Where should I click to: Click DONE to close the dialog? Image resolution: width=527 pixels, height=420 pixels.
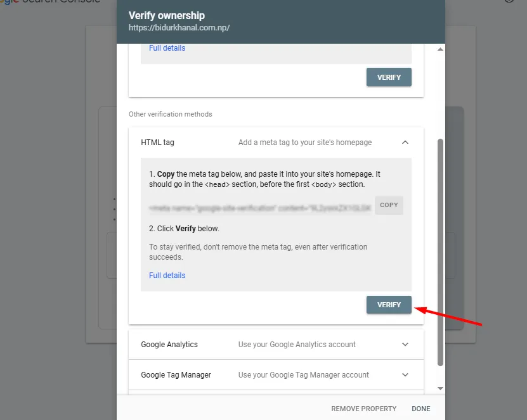click(420, 409)
